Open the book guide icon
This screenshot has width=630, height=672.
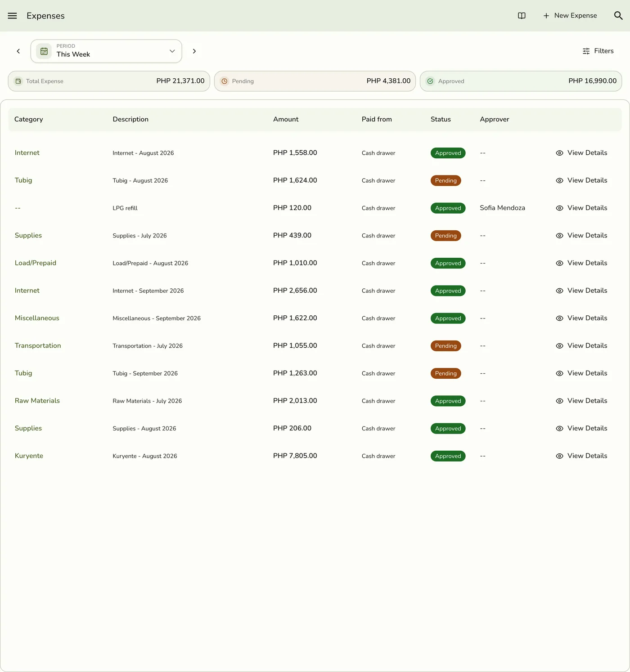[522, 16]
